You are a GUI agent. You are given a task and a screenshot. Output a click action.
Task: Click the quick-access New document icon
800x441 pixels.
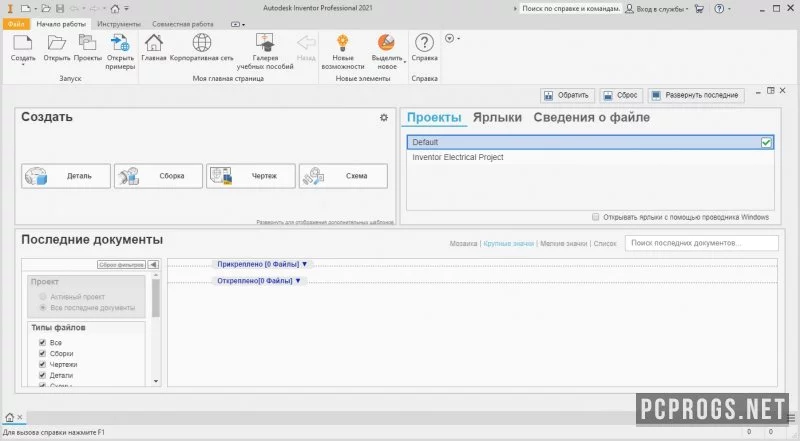click(x=25, y=9)
